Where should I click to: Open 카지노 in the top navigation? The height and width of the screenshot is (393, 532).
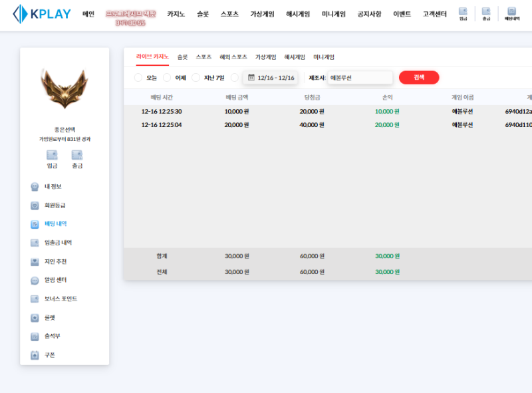click(x=176, y=14)
